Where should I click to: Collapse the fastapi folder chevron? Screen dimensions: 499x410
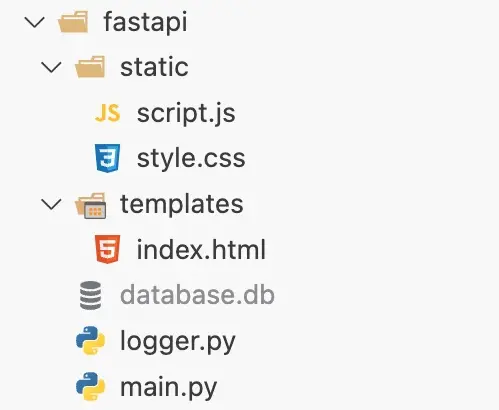(35, 23)
